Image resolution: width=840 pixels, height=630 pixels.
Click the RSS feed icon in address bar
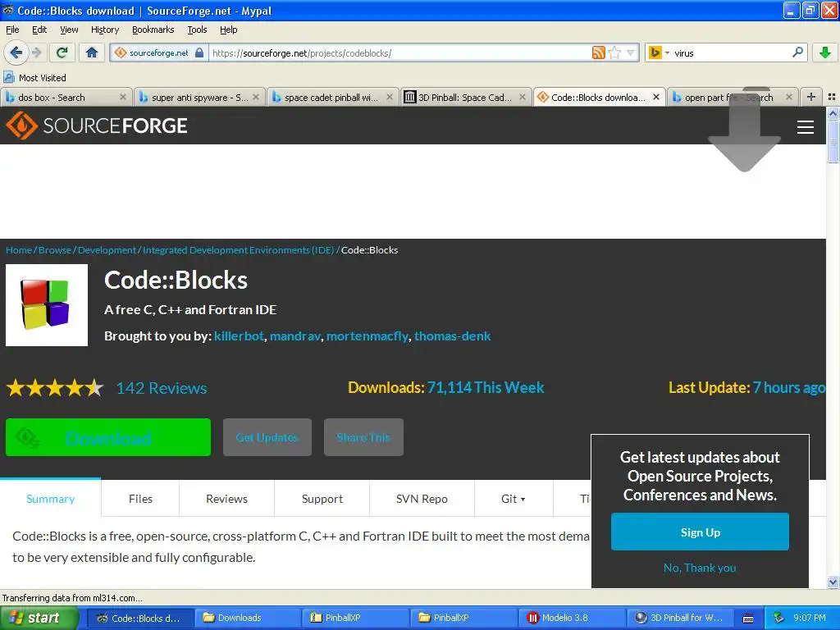[x=598, y=52]
